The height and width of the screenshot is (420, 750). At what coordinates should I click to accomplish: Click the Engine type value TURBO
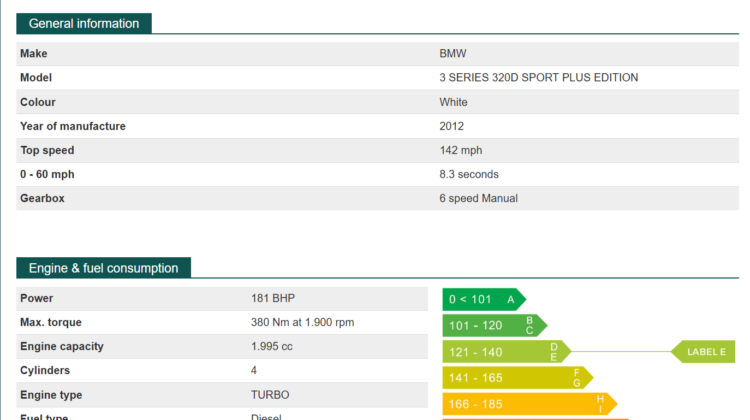tap(270, 395)
